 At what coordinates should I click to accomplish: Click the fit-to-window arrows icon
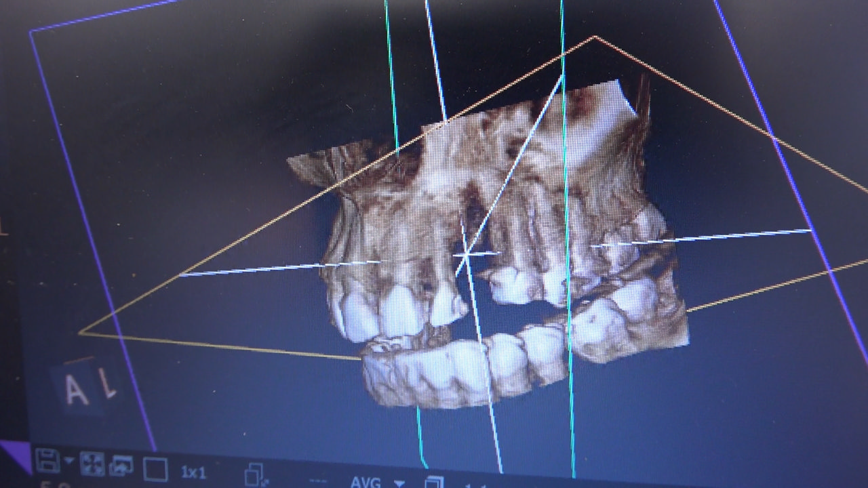(92, 464)
